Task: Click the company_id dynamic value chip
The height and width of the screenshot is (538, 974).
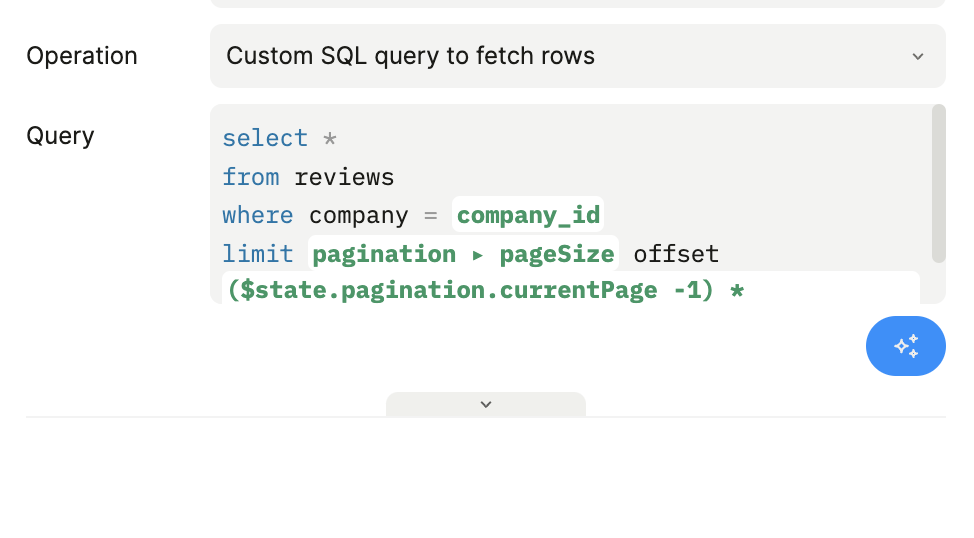Action: pyautogui.click(x=528, y=215)
